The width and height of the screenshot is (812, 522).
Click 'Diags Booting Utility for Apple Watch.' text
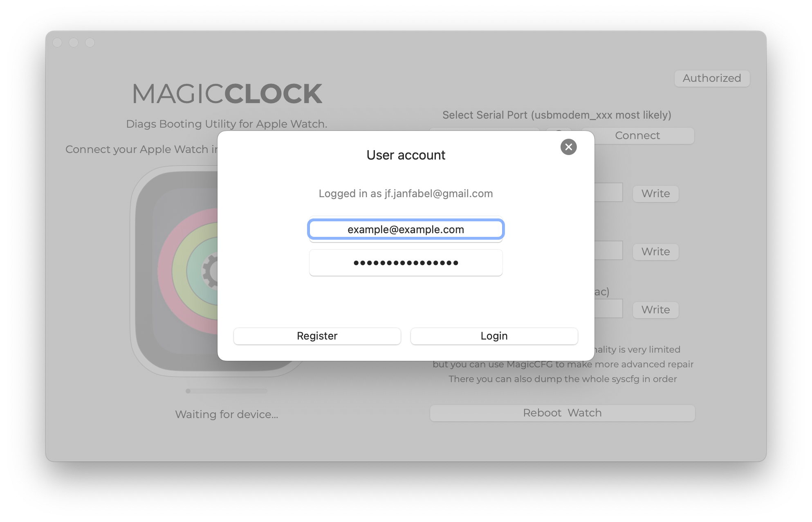[x=227, y=124]
